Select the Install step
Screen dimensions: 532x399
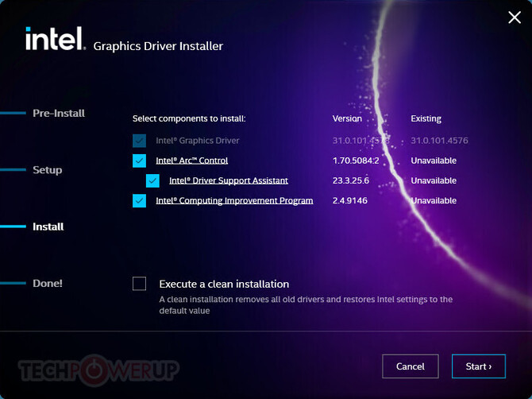[48, 227]
